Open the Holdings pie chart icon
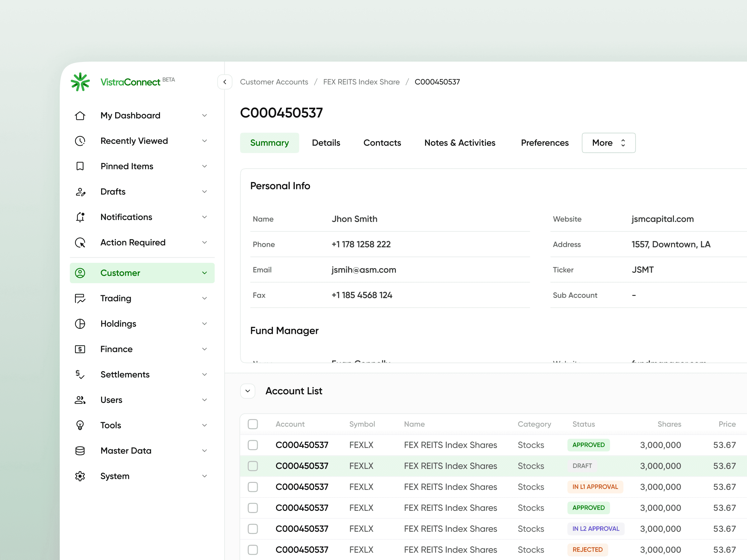This screenshot has height=560, width=747. click(80, 324)
